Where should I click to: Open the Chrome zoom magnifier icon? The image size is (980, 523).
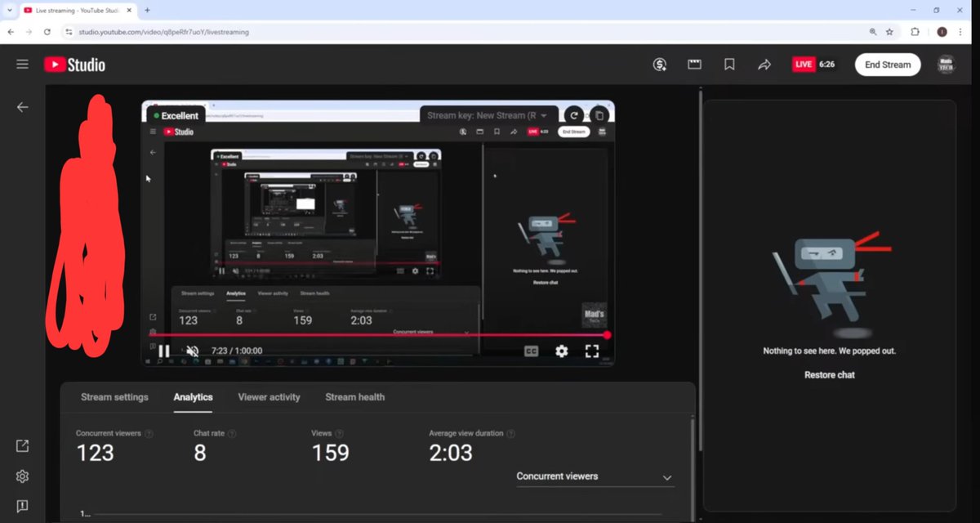pyautogui.click(x=873, y=32)
